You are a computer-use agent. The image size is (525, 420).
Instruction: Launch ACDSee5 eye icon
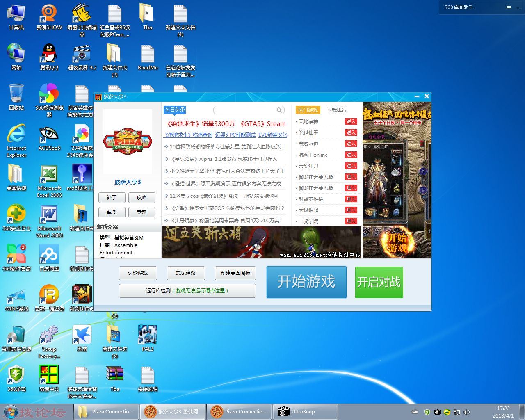tap(49, 137)
